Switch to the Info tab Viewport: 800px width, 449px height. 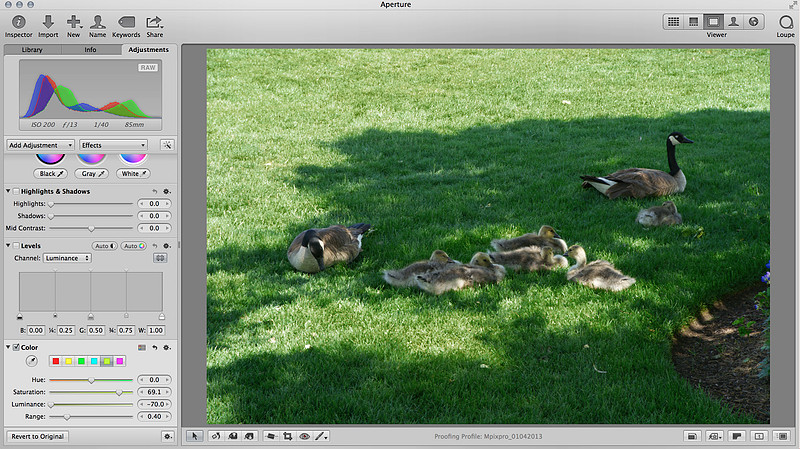(90, 49)
